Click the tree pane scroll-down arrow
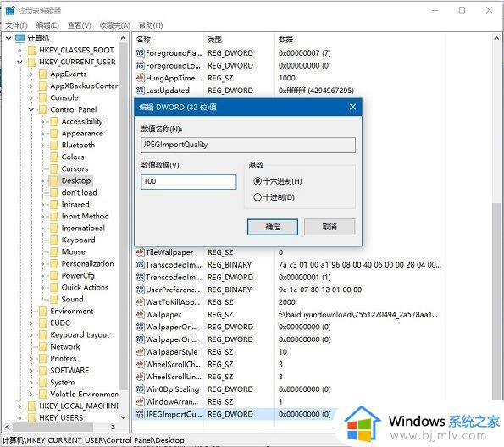 123,417
